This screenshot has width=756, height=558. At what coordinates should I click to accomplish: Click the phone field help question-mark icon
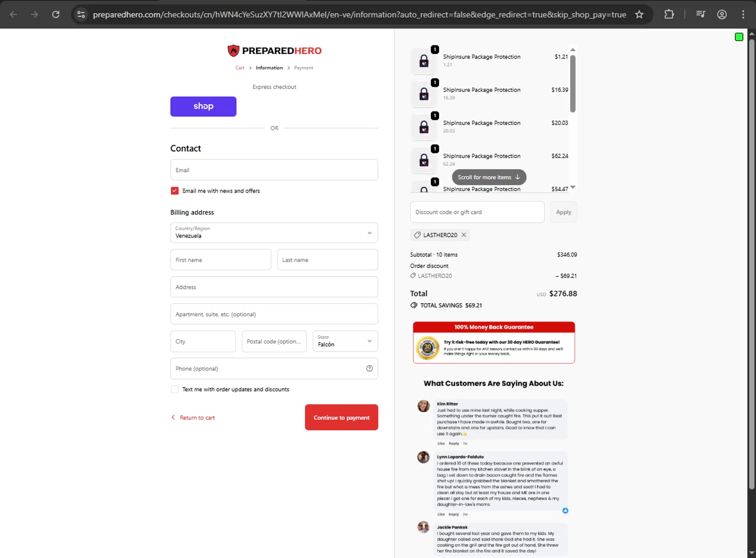369,368
